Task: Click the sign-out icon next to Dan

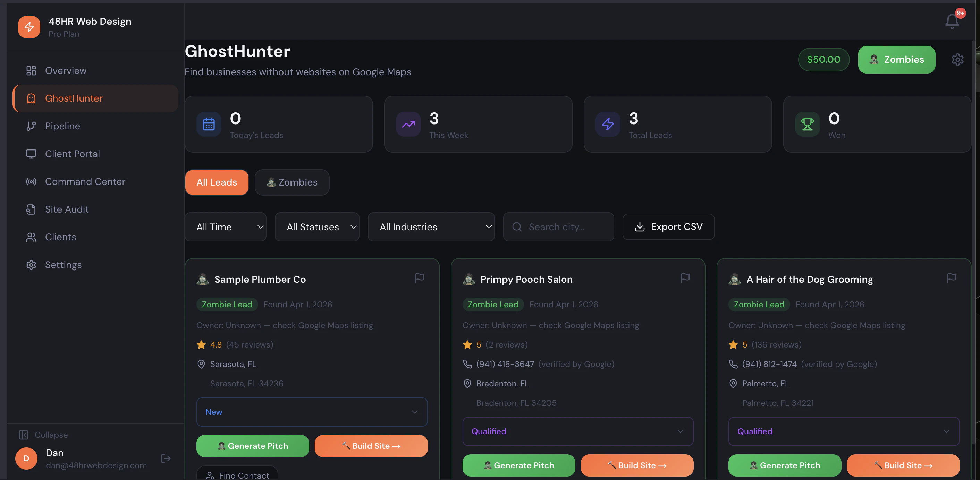Action: coord(166,458)
